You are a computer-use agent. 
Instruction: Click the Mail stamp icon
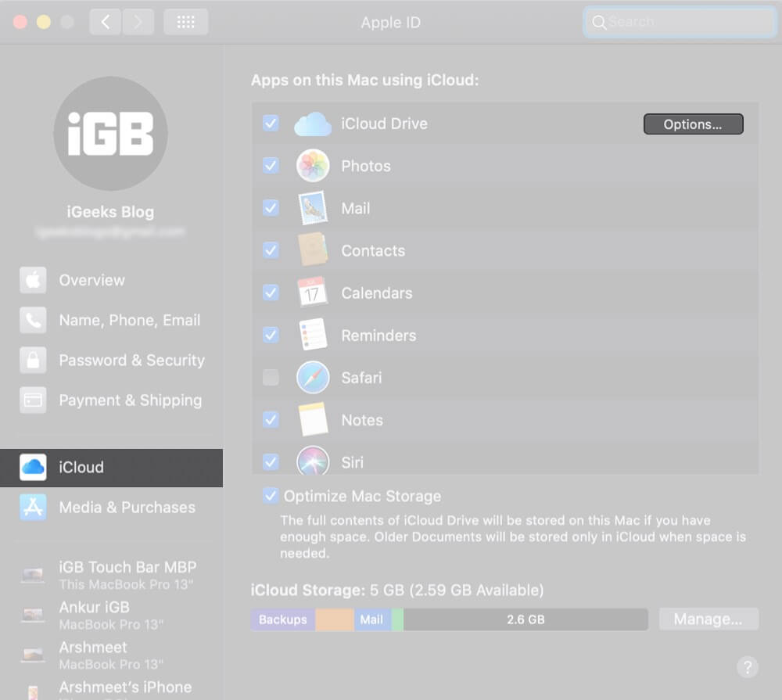point(313,208)
